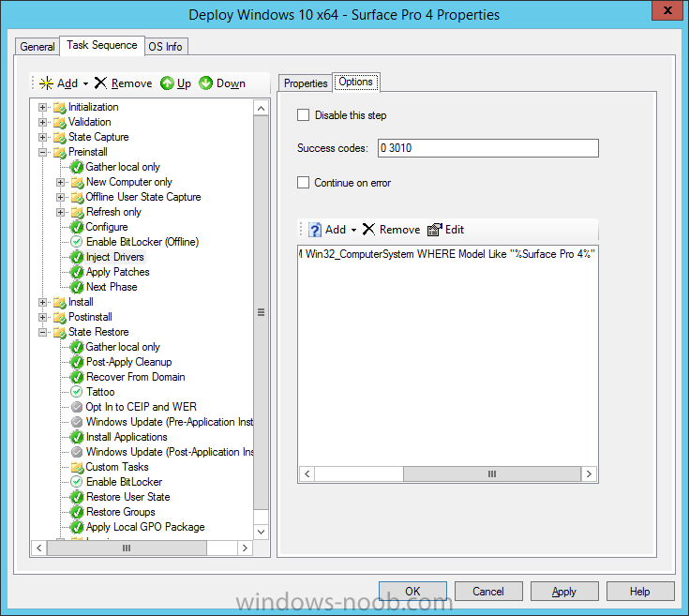Close the Properties dialog window

[667, 10]
